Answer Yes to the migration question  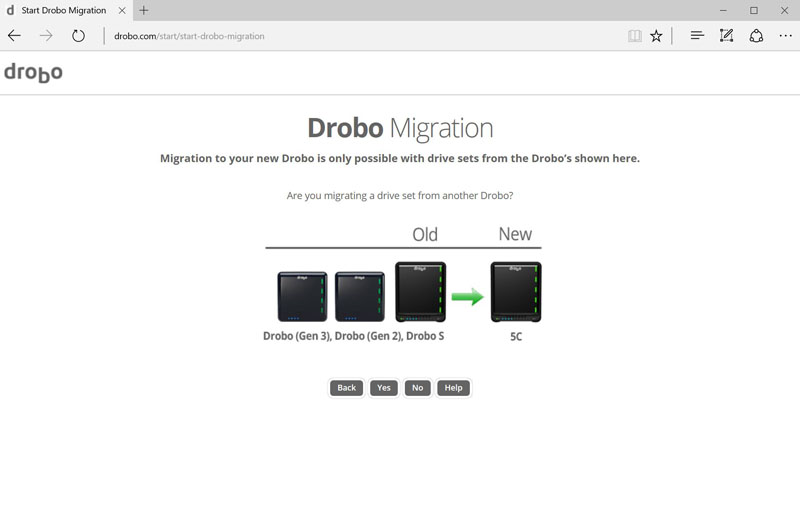384,388
